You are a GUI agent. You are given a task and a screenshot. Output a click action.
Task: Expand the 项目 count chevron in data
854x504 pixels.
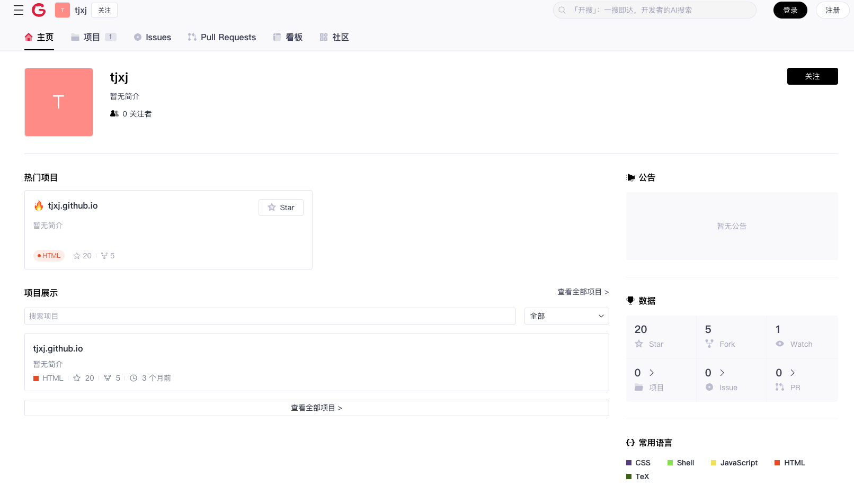tap(652, 373)
